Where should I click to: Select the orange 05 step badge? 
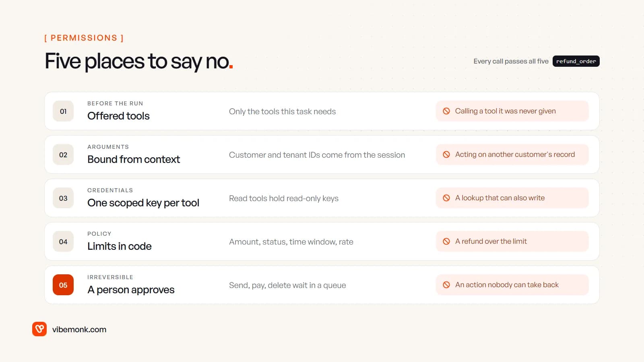[63, 285]
